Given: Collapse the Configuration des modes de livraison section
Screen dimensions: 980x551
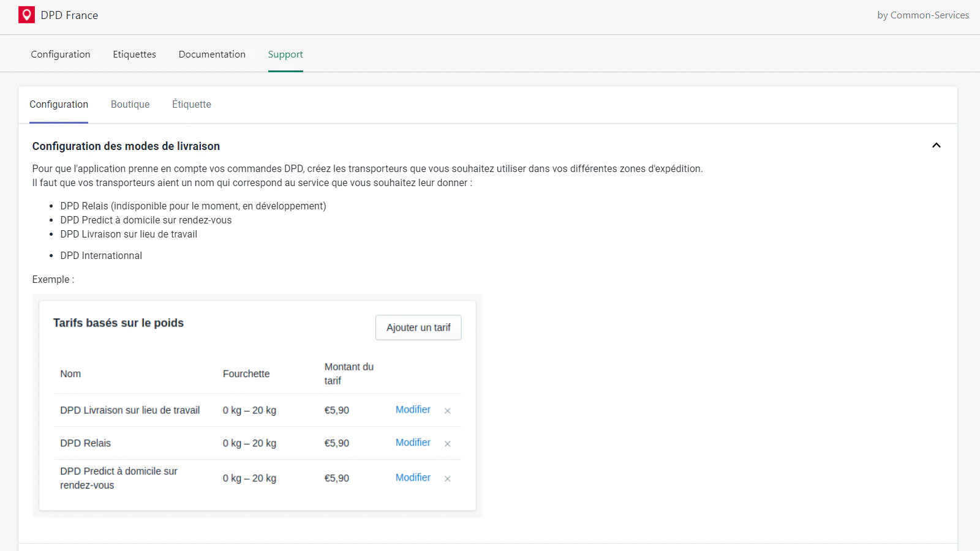Looking at the screenshot, I should pos(936,146).
